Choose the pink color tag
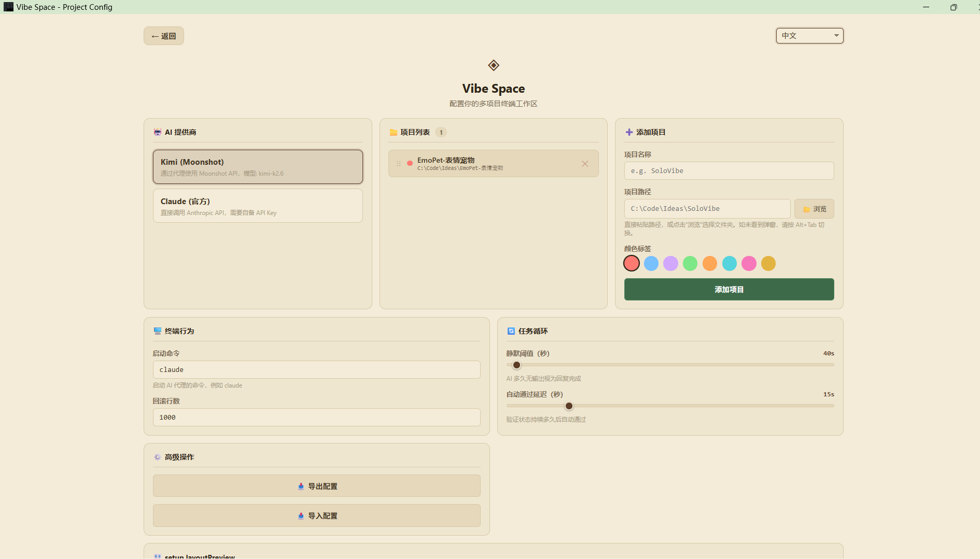The image size is (980, 559). [x=749, y=263]
